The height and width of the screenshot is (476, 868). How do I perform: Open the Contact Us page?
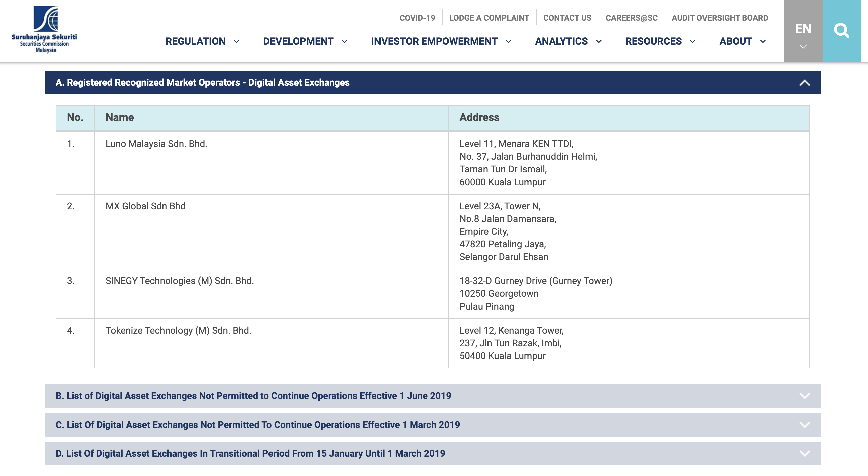click(x=567, y=18)
